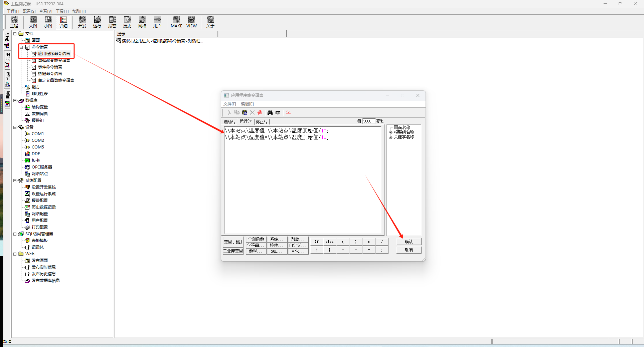
Task: Click the 确认 button
Action: click(409, 242)
